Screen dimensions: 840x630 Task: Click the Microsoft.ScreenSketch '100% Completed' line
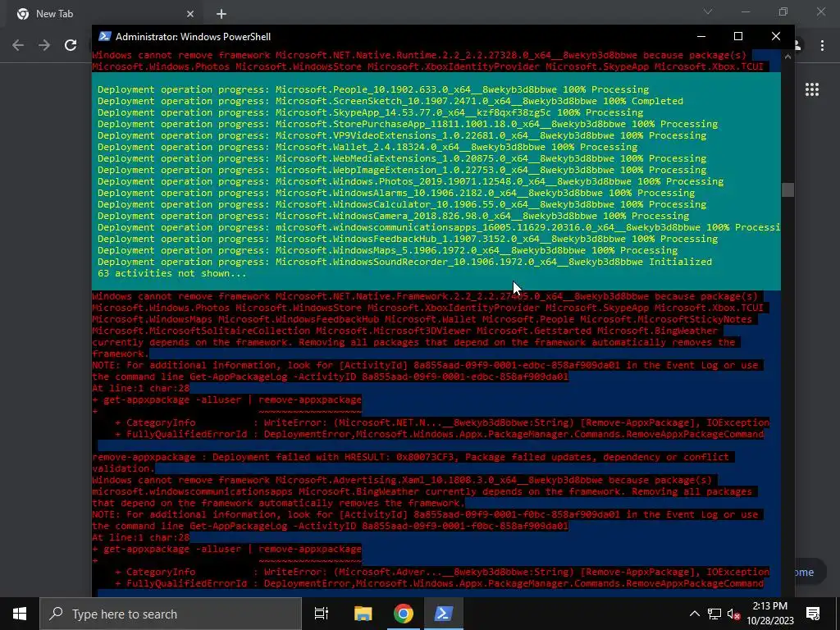(x=390, y=101)
